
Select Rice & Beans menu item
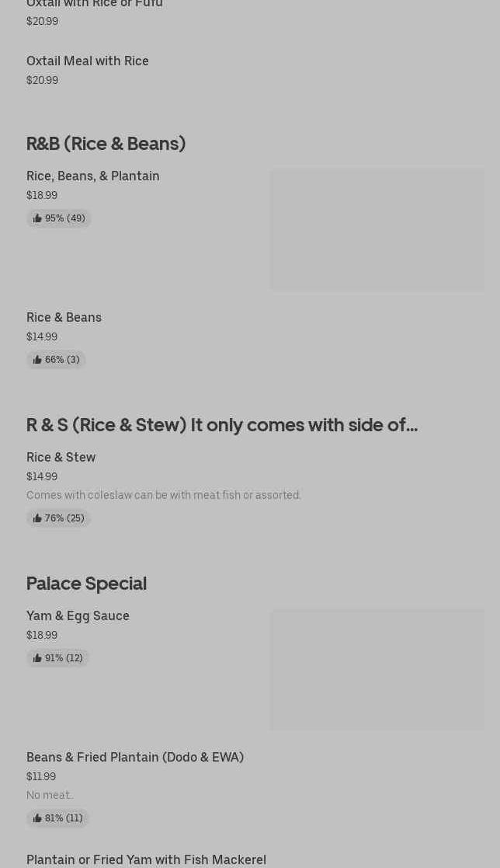(64, 317)
